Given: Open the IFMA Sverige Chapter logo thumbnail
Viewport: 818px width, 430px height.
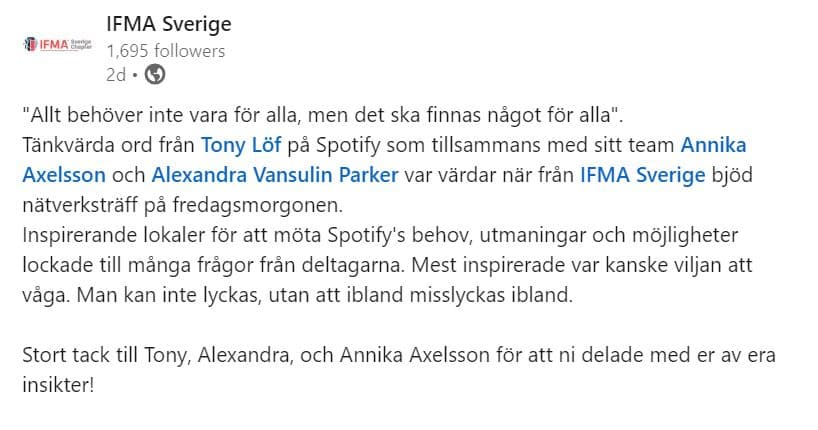Looking at the screenshot, I should tap(58, 44).
